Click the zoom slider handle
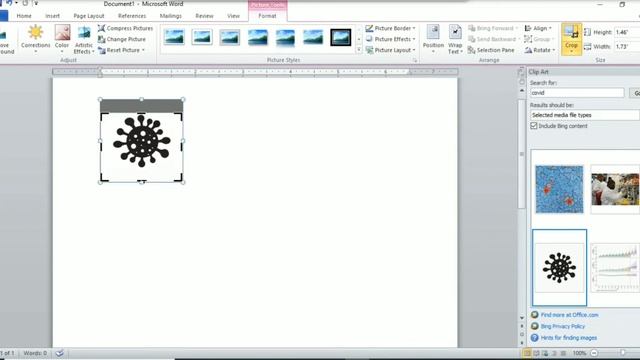Screen dimensions: 640x360 pos(623,353)
